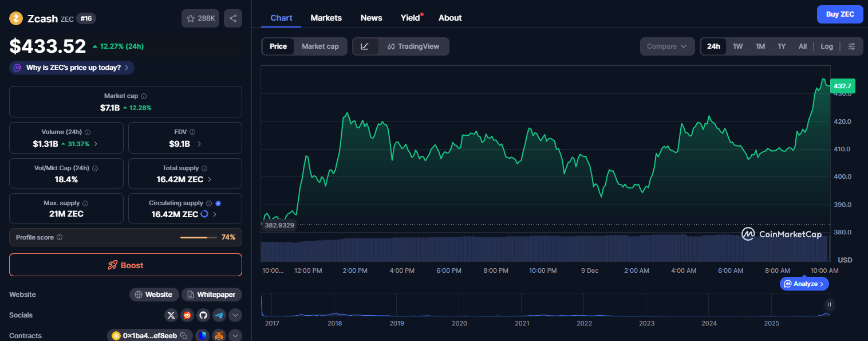Select the 2021 marker on the date range timeline

pyautogui.click(x=522, y=323)
